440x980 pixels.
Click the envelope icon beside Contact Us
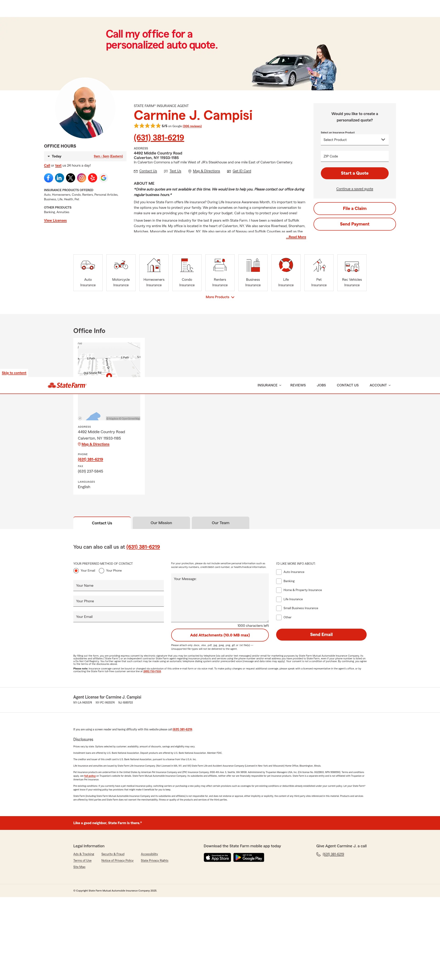[x=136, y=171]
